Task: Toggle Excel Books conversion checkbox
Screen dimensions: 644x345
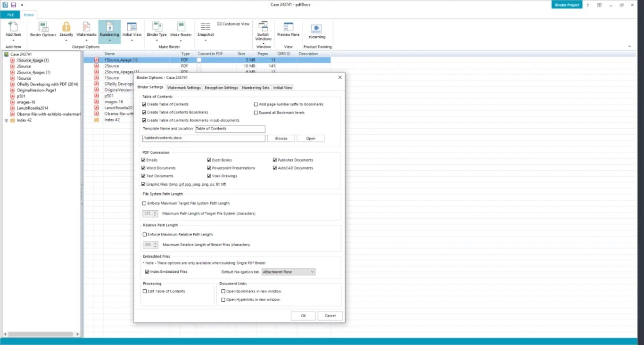Action: [209, 160]
